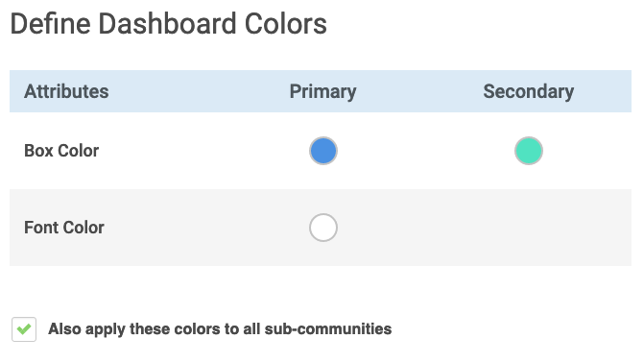
Task: Click the word sub-communities in the checkbox label
Action: click(328, 328)
